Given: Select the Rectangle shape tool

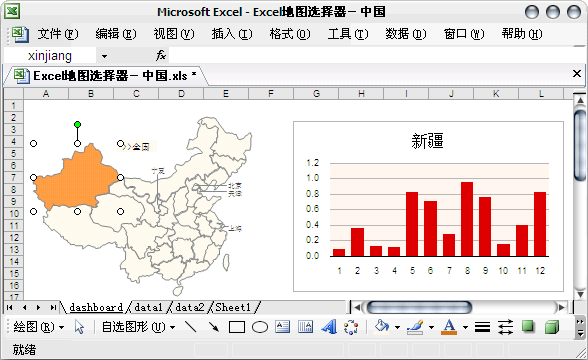Looking at the screenshot, I should [x=237, y=327].
